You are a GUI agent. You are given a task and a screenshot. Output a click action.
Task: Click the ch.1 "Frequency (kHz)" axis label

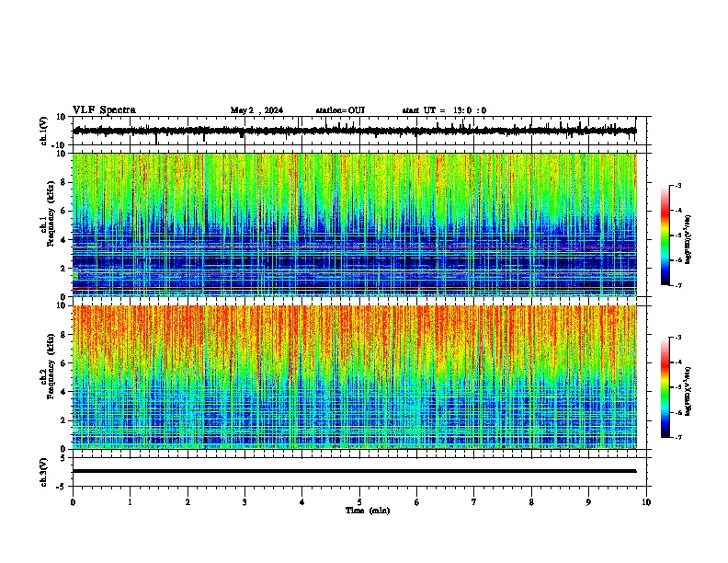[51, 213]
